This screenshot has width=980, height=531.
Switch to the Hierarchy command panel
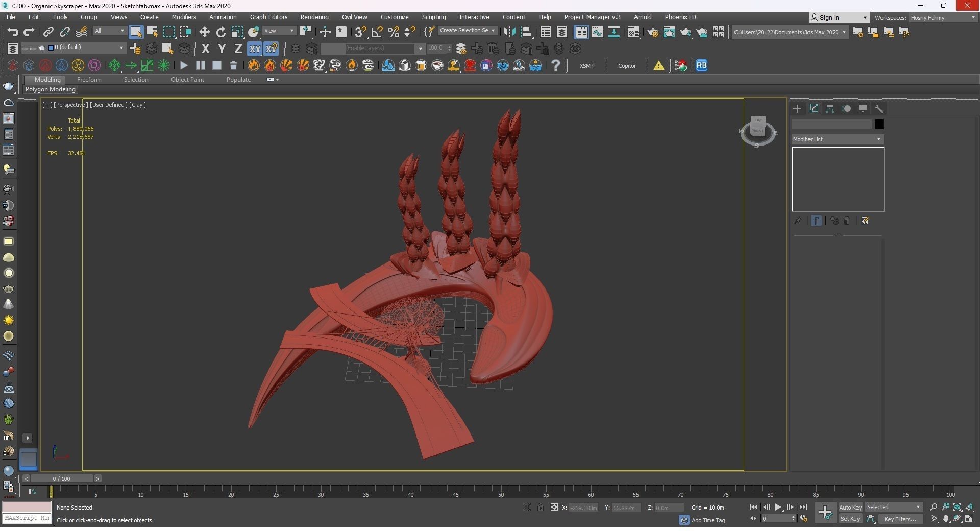(830, 109)
